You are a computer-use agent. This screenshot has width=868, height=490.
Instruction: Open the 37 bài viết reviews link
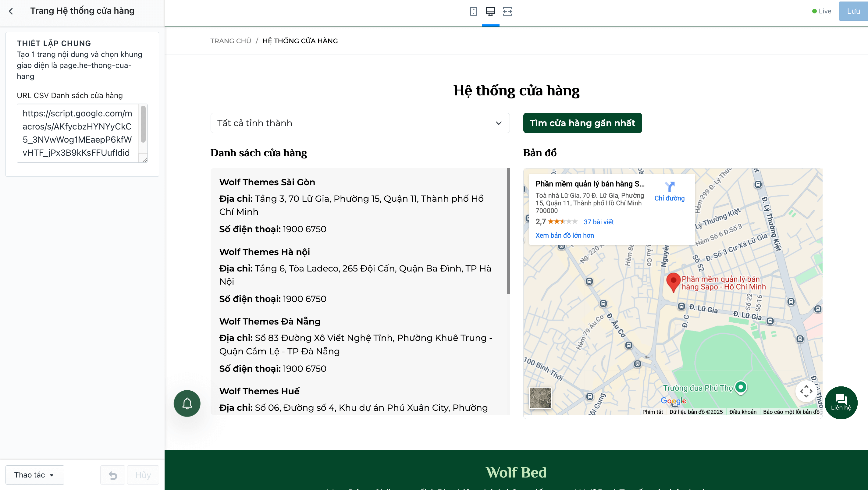599,222
